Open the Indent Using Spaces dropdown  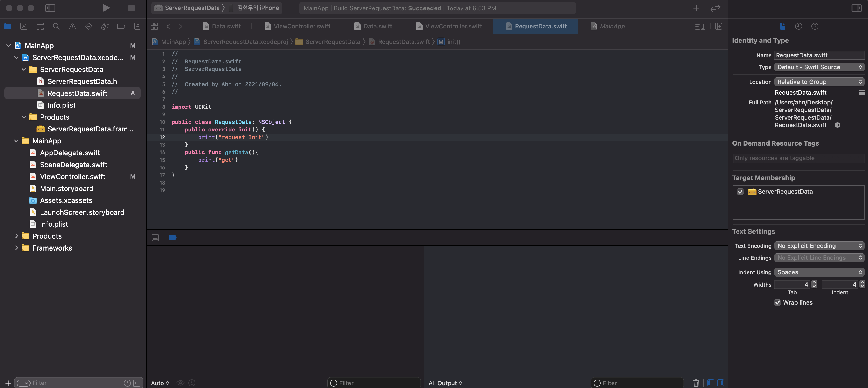[819, 272]
